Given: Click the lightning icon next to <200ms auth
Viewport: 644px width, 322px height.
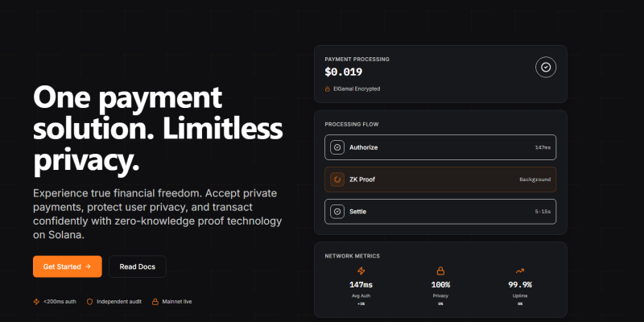Looking at the screenshot, I should [x=36, y=302].
